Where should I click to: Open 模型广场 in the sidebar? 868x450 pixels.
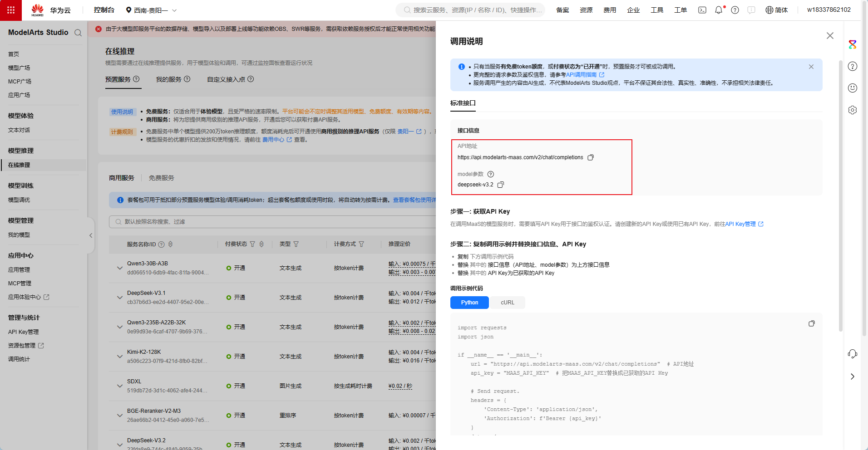click(x=19, y=68)
